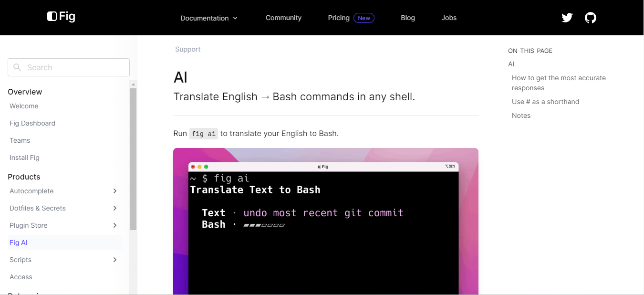Open the Blog from top navigation
The image size is (644, 295).
click(x=408, y=18)
